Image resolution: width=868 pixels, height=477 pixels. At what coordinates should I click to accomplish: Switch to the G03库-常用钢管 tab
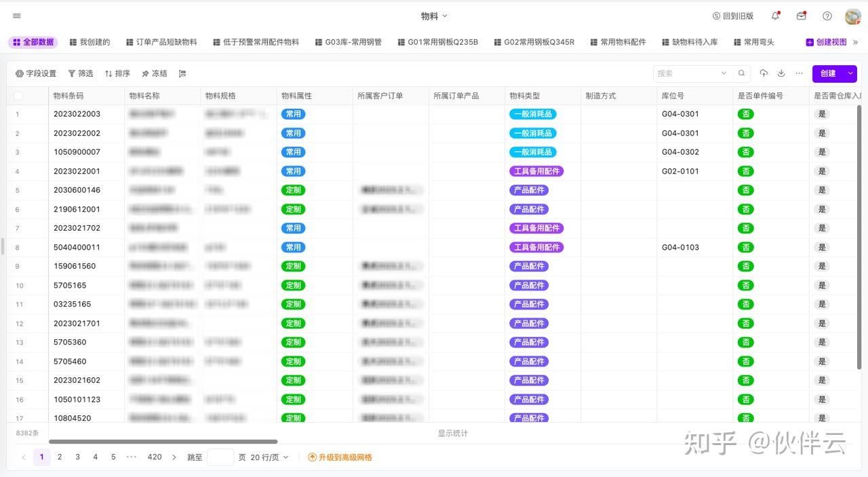click(x=348, y=41)
